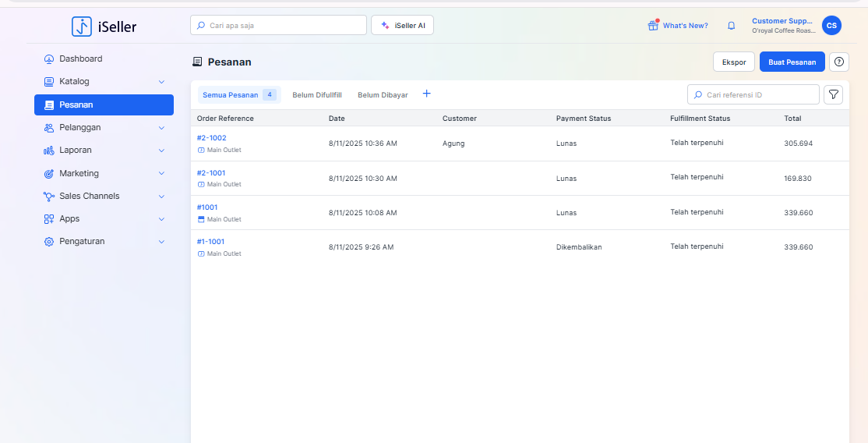868x443 pixels.
Task: Click the help question mark icon
Action: point(839,62)
